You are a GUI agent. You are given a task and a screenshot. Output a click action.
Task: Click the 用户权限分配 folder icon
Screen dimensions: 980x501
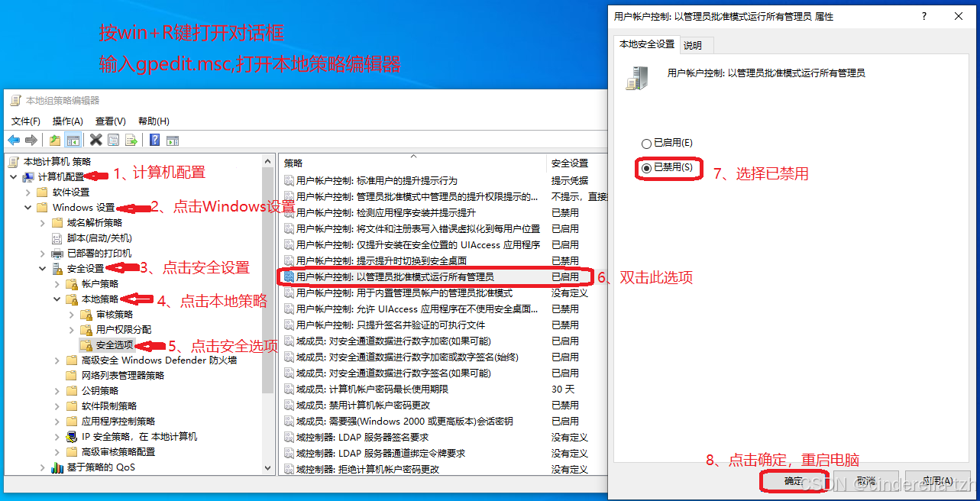(86, 329)
